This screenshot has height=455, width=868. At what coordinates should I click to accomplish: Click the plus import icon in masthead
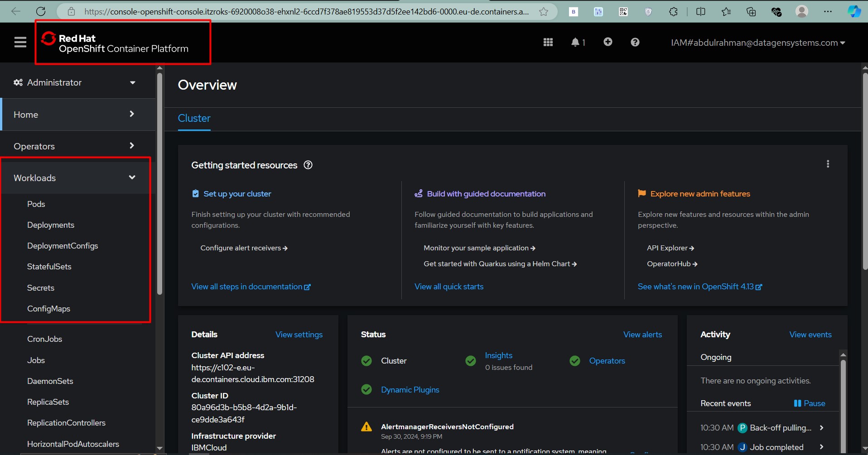coord(608,42)
